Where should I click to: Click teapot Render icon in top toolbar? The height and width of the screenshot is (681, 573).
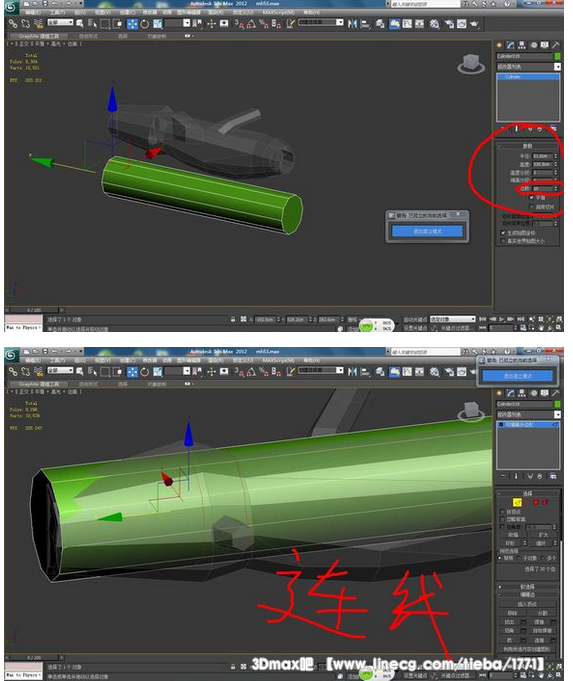pos(474,23)
